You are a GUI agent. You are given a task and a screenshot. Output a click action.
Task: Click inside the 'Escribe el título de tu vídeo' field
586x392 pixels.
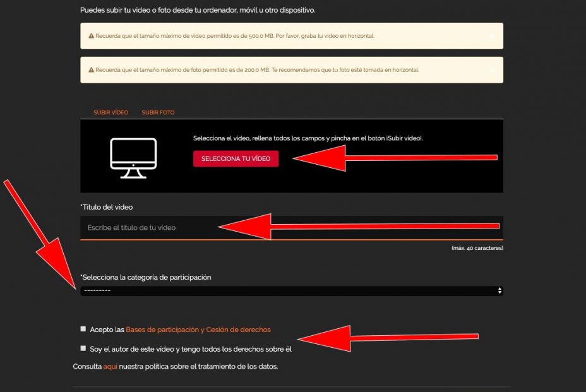[158, 227]
